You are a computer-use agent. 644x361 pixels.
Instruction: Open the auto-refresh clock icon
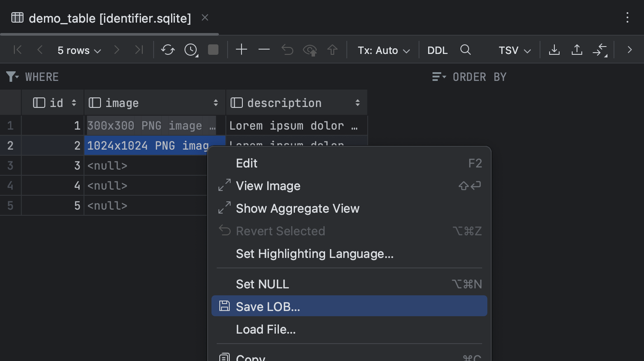click(191, 50)
